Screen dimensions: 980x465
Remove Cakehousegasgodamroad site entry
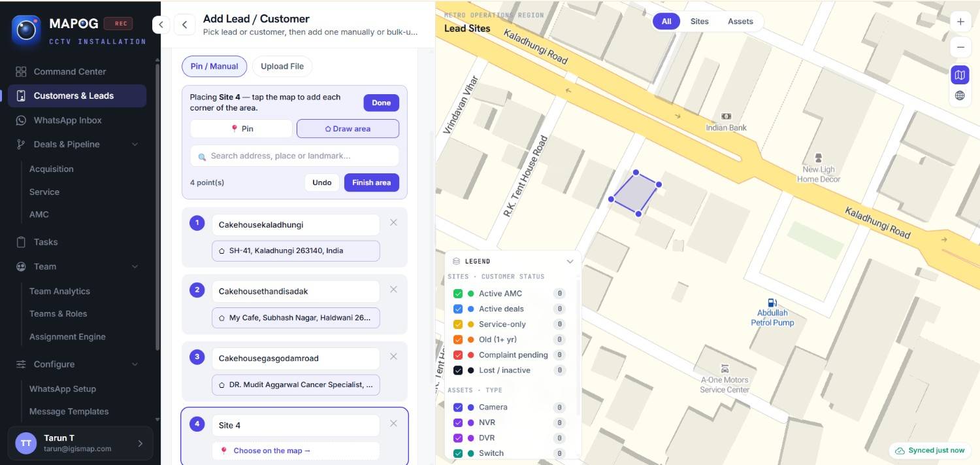click(393, 356)
